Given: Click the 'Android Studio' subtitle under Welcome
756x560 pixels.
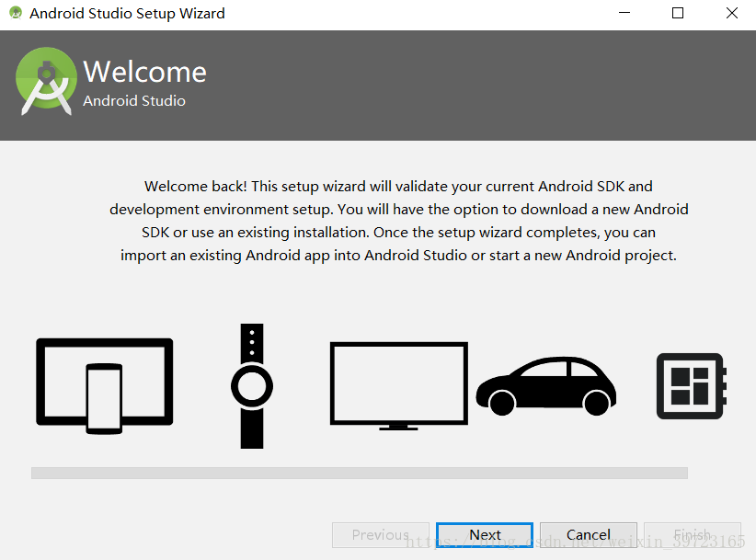Looking at the screenshot, I should pos(134,101).
